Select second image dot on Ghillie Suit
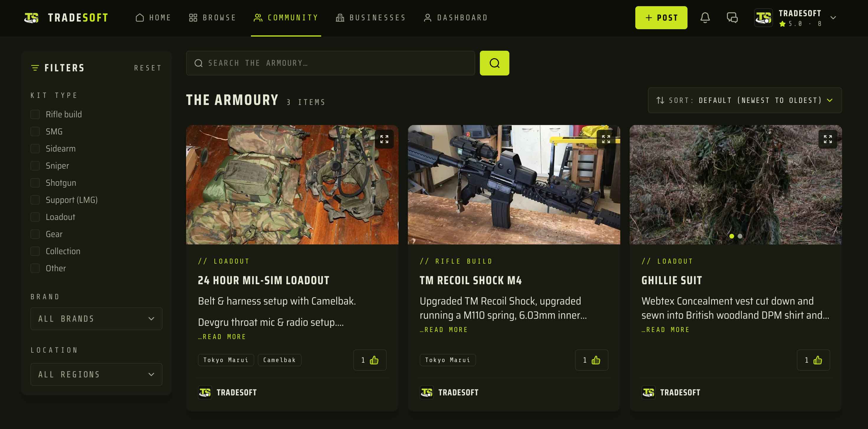 (x=740, y=236)
